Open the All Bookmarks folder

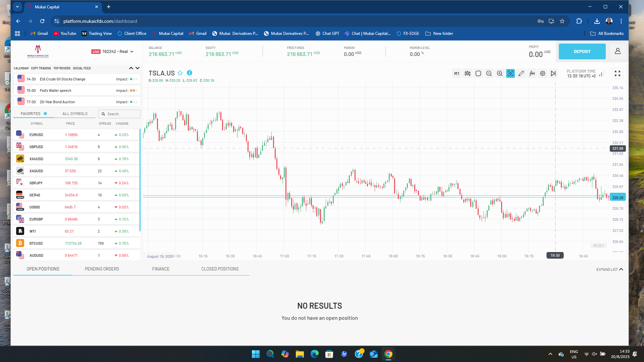pos(607,34)
